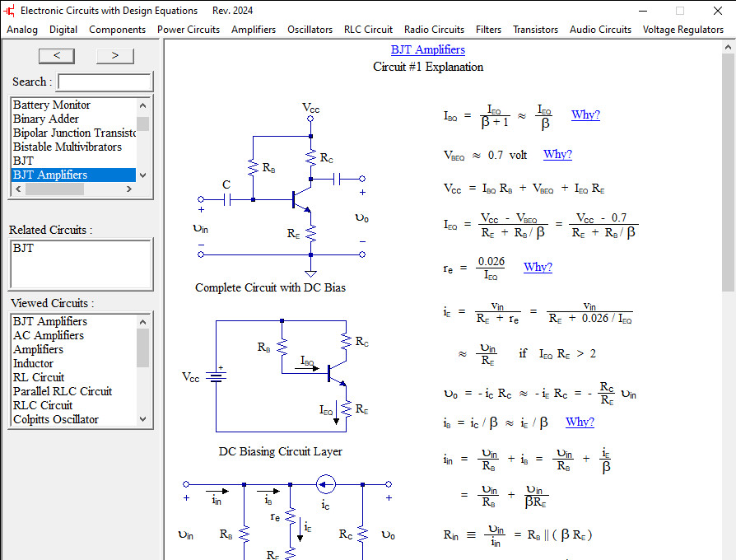Screen dimensions: 736x560
Task: Click circuit list scroll right arrow
Action: pos(129,189)
